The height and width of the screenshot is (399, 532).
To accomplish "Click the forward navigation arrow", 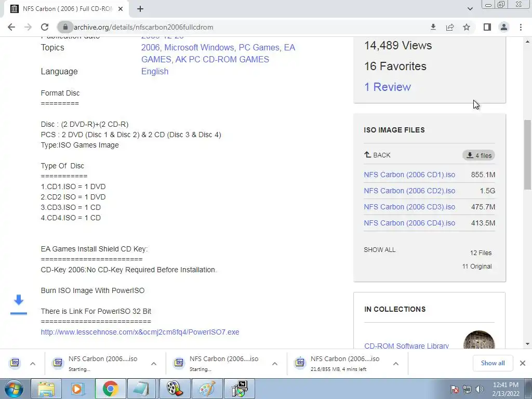I will (x=28, y=27).
